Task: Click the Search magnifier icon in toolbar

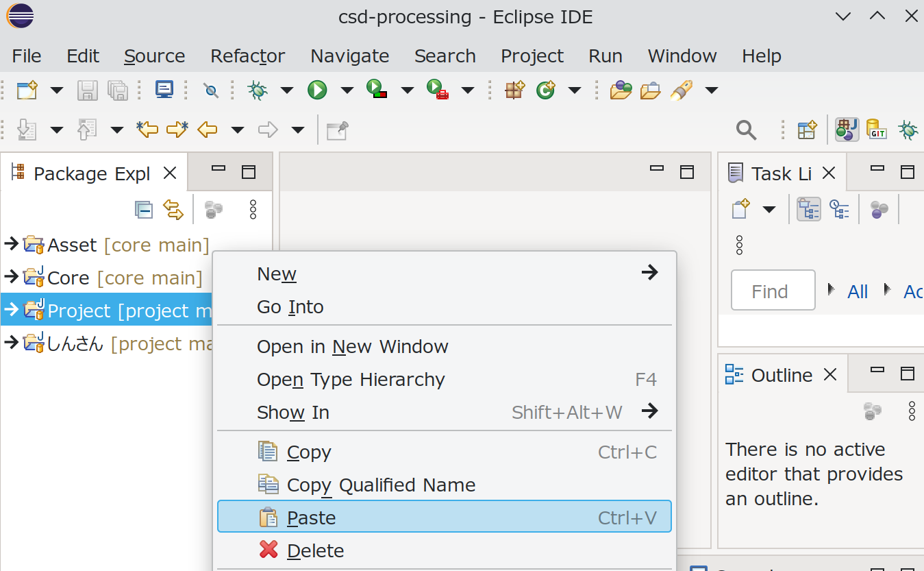Action: [746, 130]
